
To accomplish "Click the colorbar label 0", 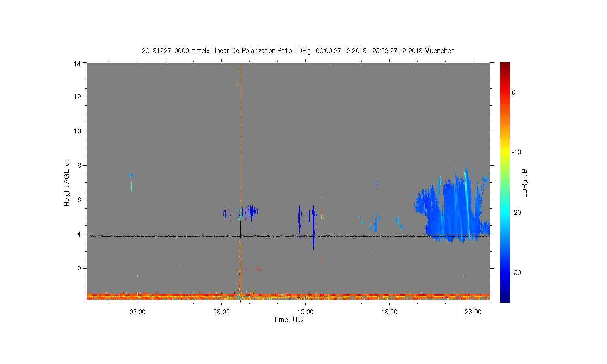I will click(514, 92).
